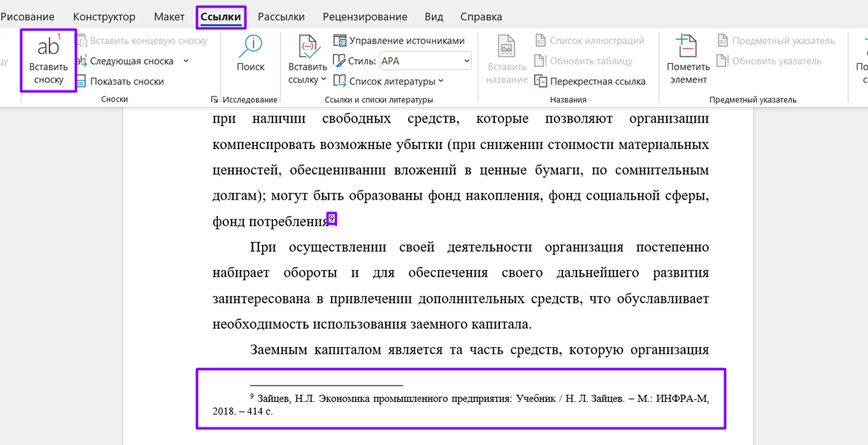Image resolution: width=868 pixels, height=445 pixels.
Task: Open the Рассылки ribbon tab
Action: 281,16
